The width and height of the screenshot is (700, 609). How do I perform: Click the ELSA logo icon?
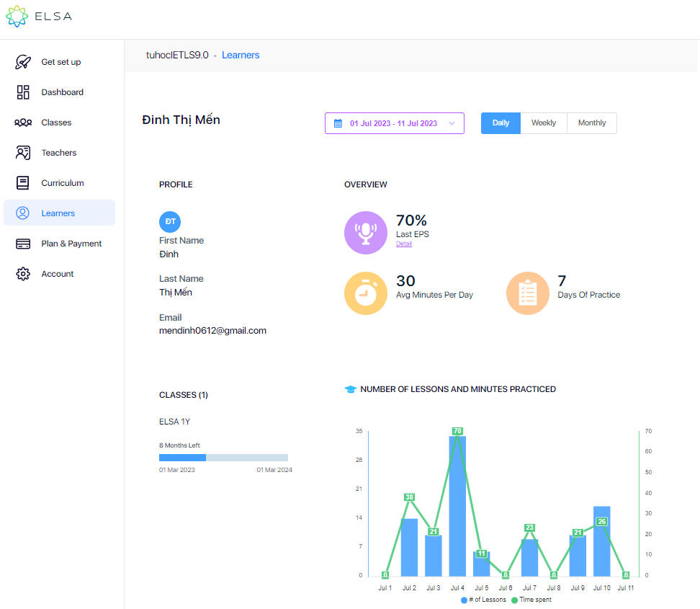(x=17, y=17)
